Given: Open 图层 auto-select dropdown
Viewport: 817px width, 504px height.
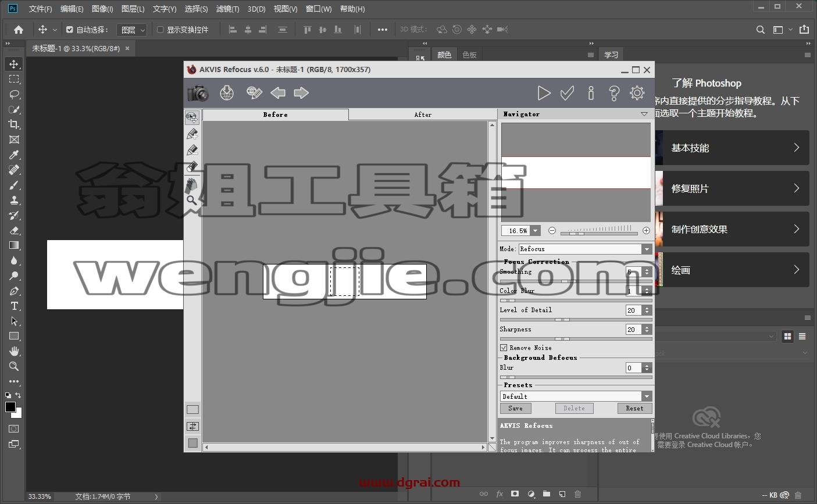Looking at the screenshot, I should coord(132,30).
